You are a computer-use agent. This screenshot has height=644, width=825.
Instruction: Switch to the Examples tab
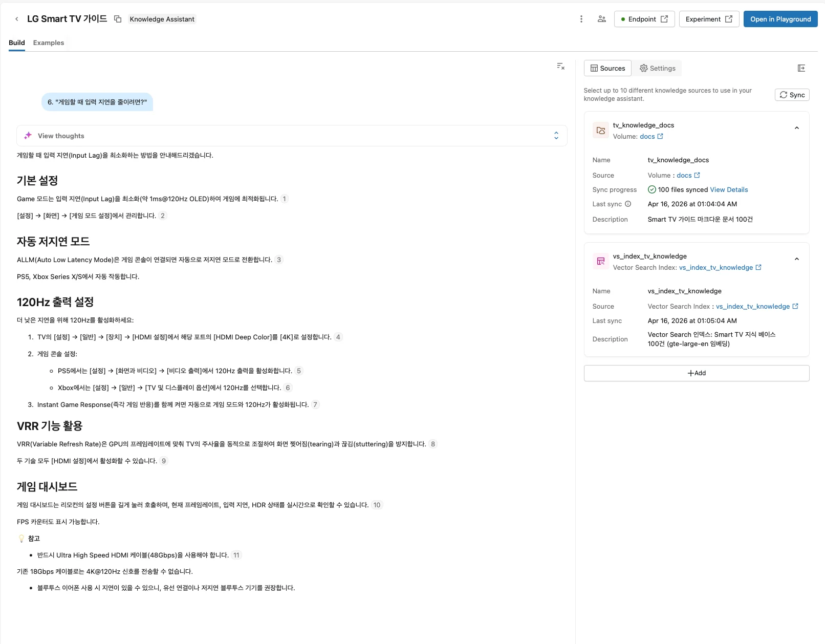(49, 43)
